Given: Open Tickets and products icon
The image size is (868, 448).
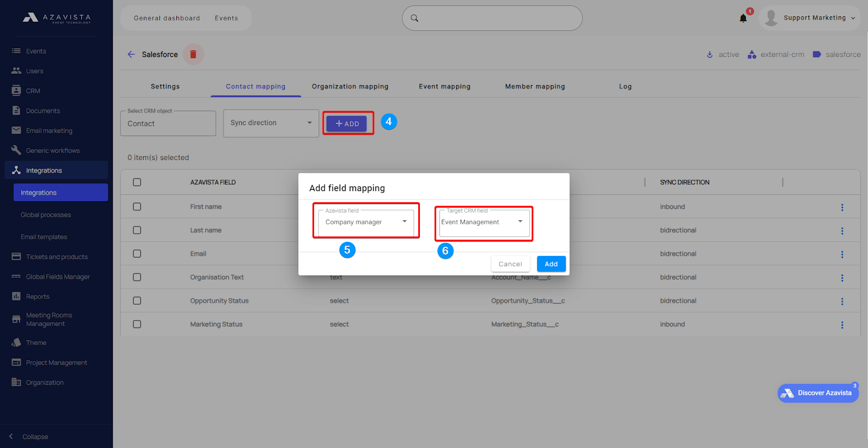Looking at the screenshot, I should 16,257.
